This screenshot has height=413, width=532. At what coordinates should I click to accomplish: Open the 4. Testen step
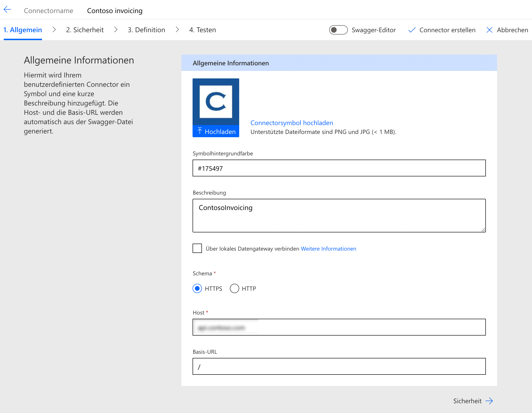tap(202, 30)
